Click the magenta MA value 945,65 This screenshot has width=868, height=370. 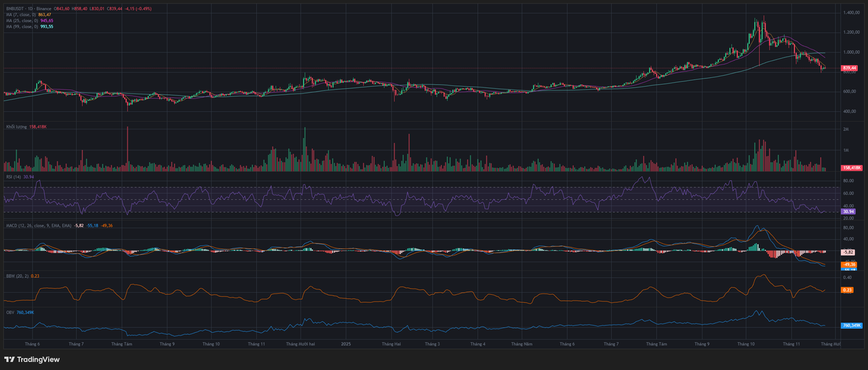point(47,21)
